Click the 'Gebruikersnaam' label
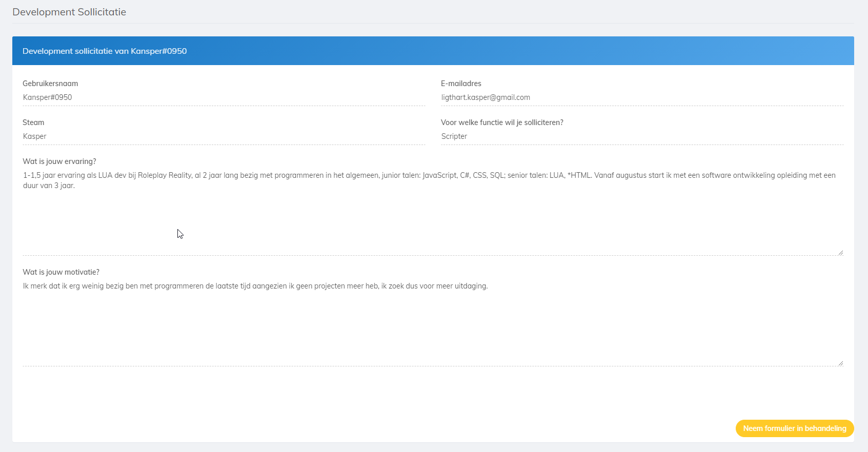Viewport: 868px width, 452px height. [x=50, y=84]
